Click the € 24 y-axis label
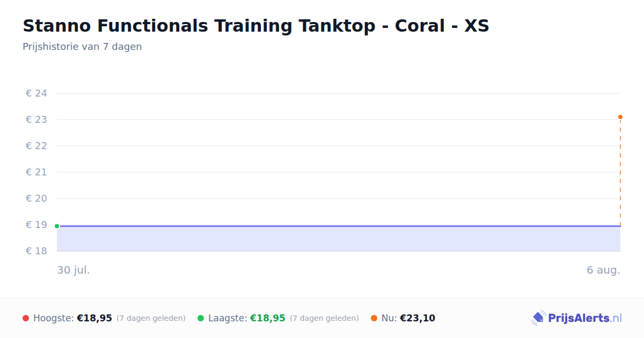Viewport: 644px width, 338px height. tap(36, 93)
